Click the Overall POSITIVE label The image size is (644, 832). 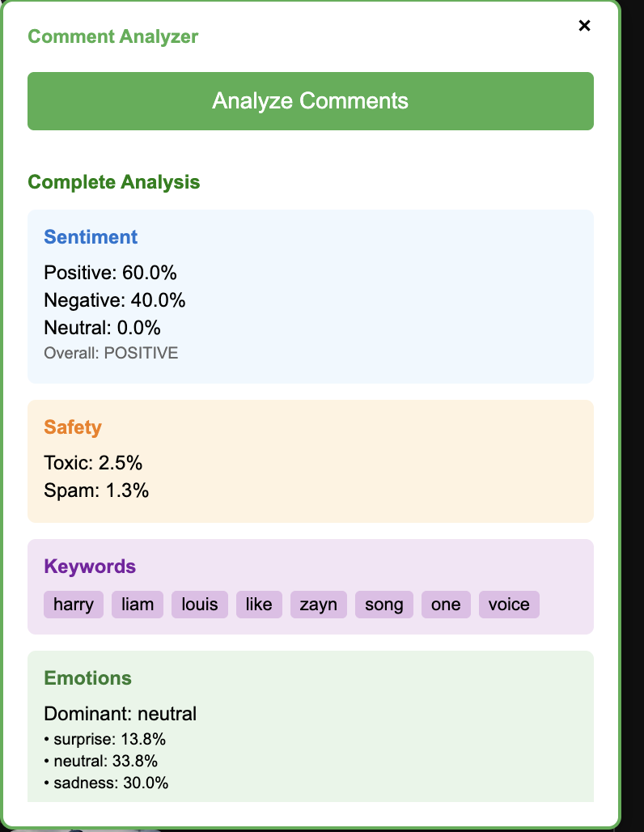click(110, 353)
